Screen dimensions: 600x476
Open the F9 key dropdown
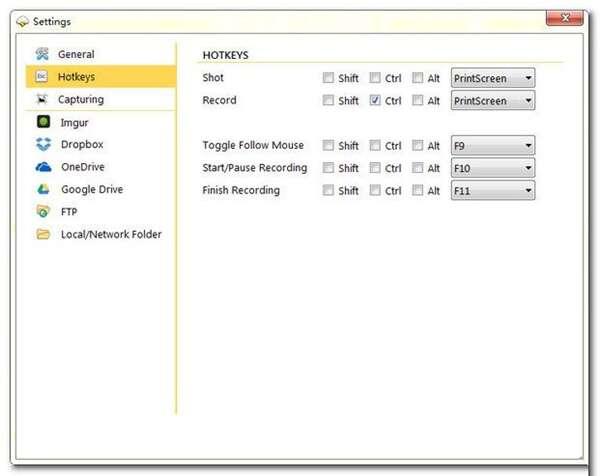pos(492,146)
